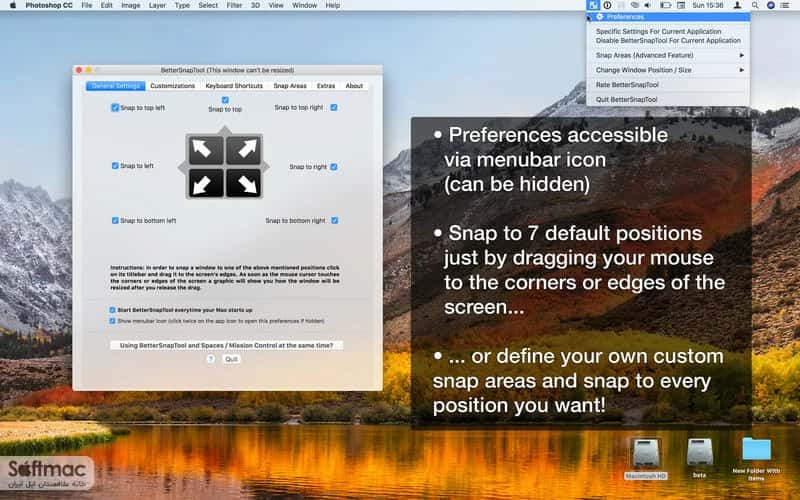Toggle Snap to bottom right checkbox
This screenshot has width=800, height=500.
[x=335, y=220]
